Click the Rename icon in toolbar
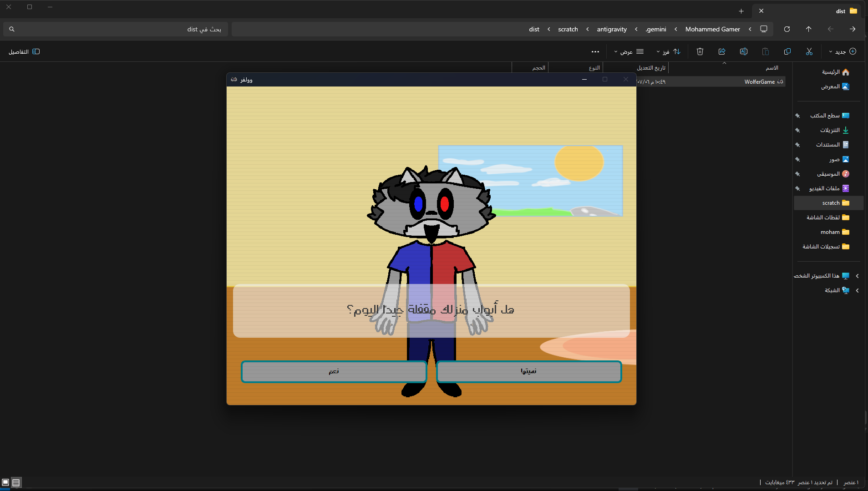Screen dimensions: 868x491 744,51
